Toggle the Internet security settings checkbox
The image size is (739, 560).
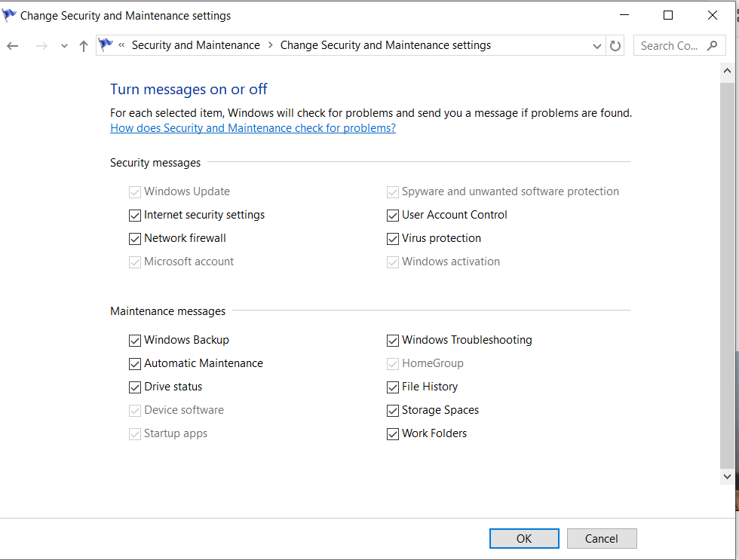pyautogui.click(x=135, y=216)
